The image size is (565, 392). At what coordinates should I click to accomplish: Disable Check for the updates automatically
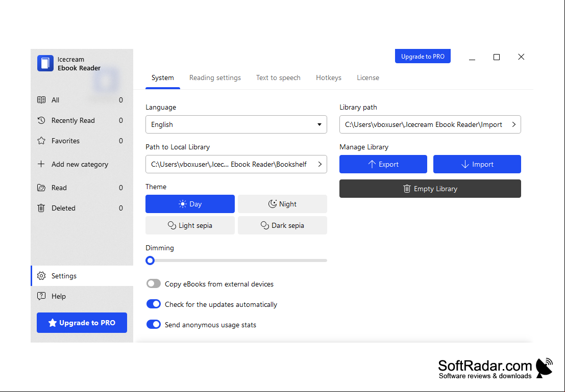(x=154, y=304)
